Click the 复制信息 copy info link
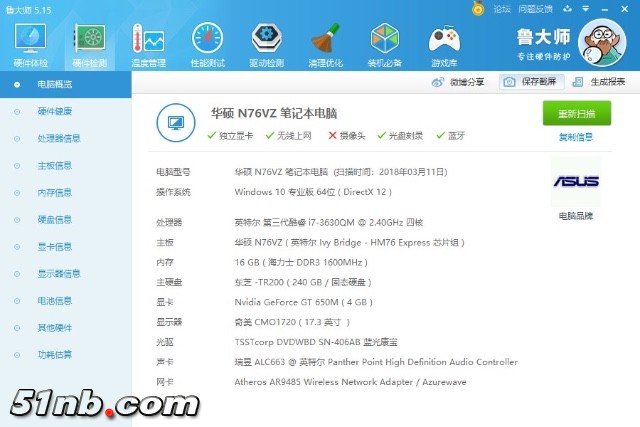Viewport: 640px width, 427px height. point(575,137)
